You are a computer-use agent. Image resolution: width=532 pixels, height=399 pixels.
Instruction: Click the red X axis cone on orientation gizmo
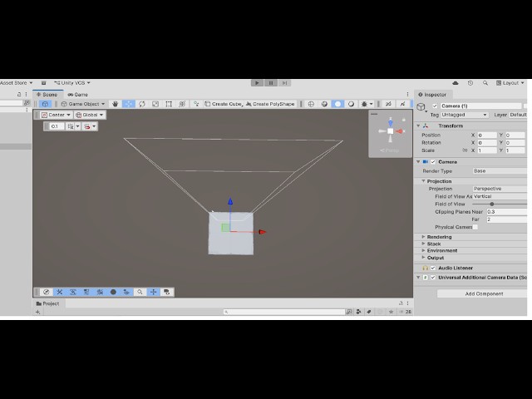click(400, 131)
